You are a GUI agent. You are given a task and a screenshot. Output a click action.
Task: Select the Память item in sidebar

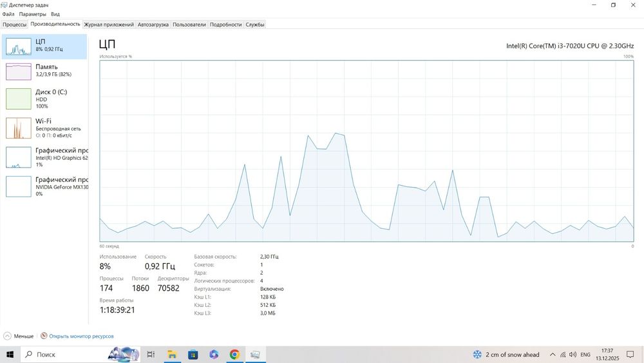[x=44, y=72]
